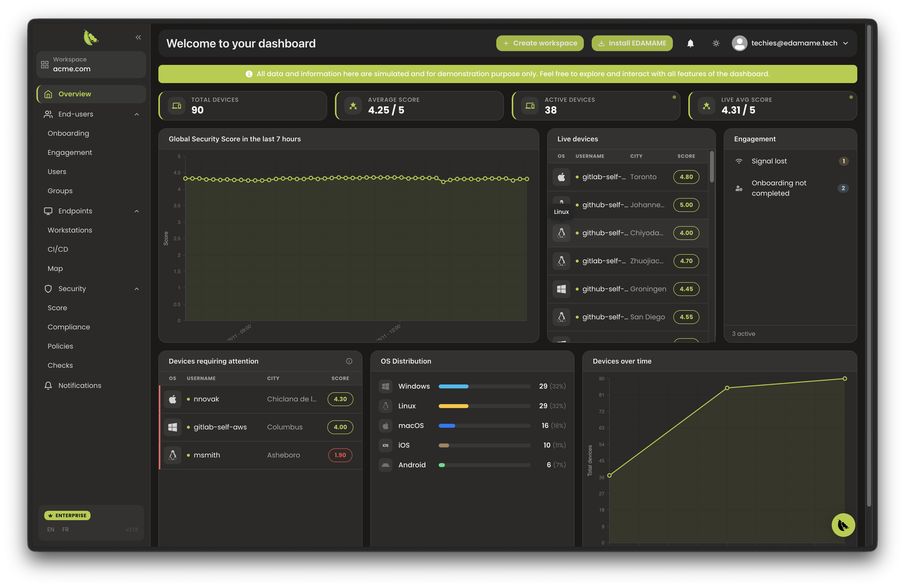
Task: Open Users page
Action: 57,172
